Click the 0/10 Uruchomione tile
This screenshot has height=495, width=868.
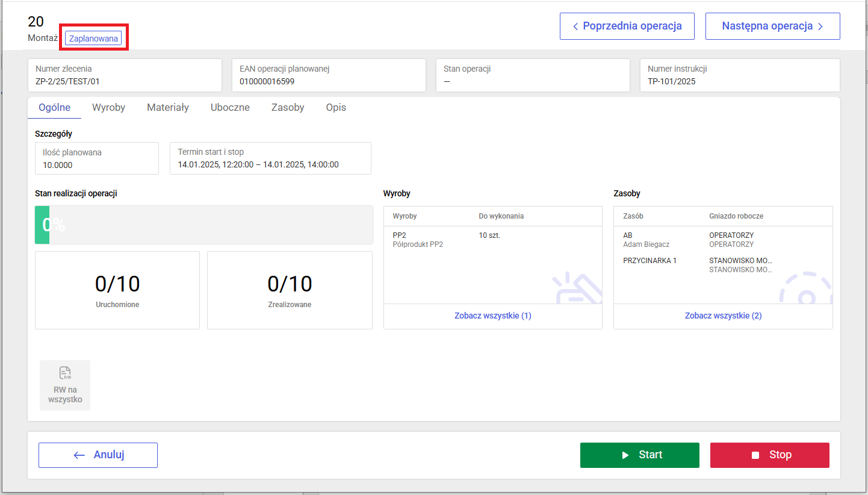(x=117, y=290)
